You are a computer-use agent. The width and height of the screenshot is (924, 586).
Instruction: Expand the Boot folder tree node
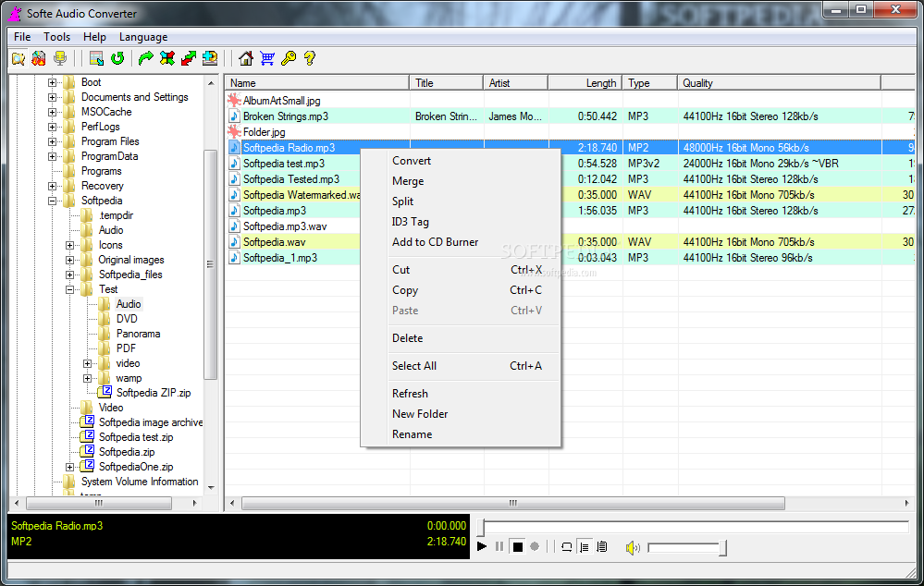53,82
